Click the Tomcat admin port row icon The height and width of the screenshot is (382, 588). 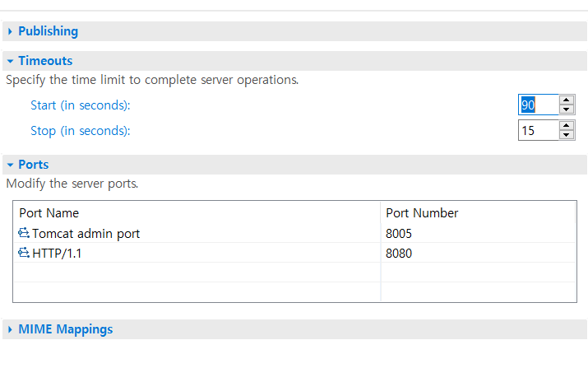tap(24, 234)
